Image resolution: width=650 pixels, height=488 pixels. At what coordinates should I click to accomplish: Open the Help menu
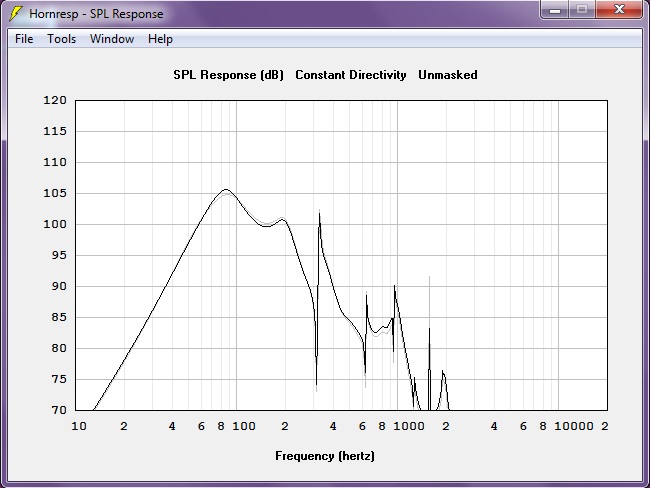160,39
